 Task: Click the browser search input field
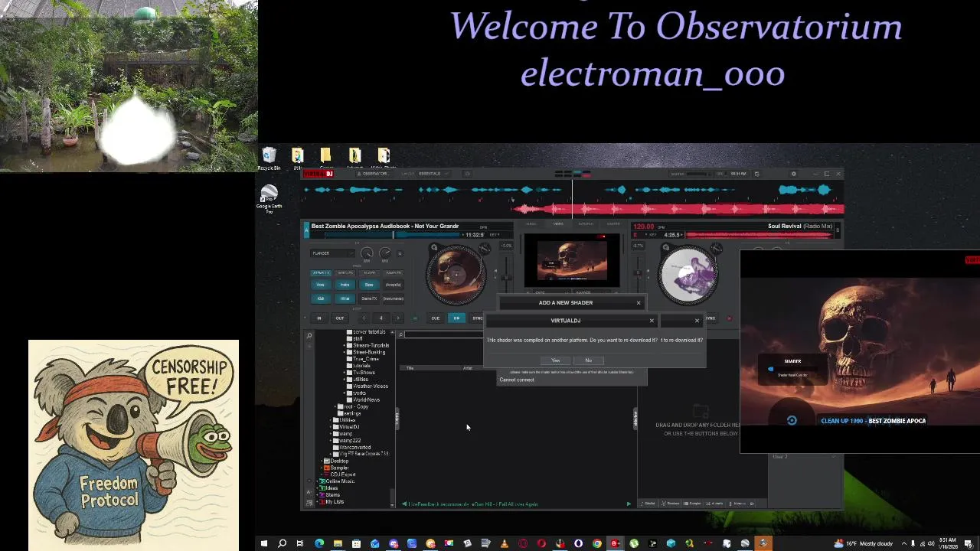click(444, 334)
